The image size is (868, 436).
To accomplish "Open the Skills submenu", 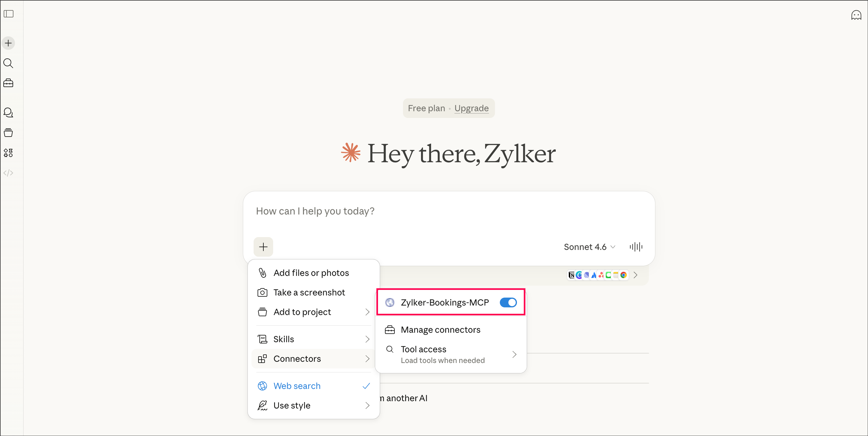I will 313,339.
